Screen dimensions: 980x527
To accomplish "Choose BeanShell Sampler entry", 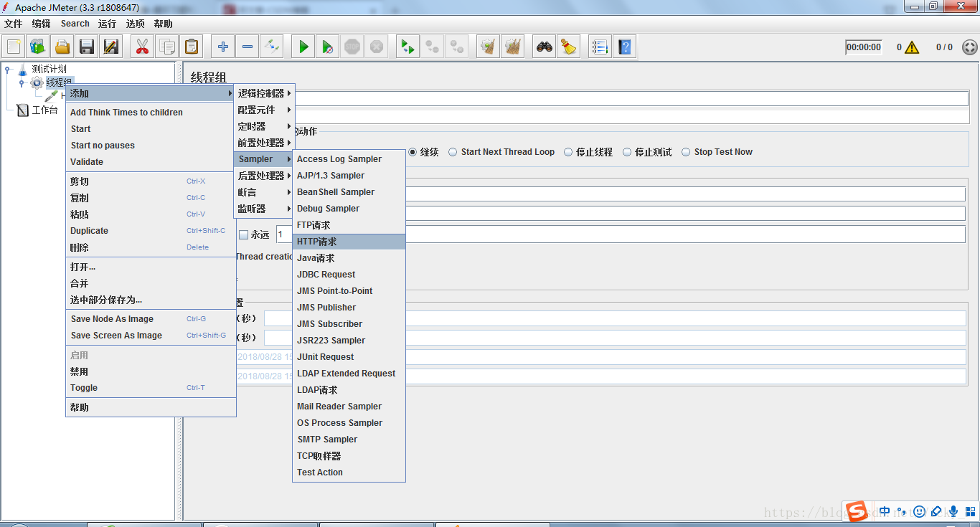I will (x=349, y=192).
